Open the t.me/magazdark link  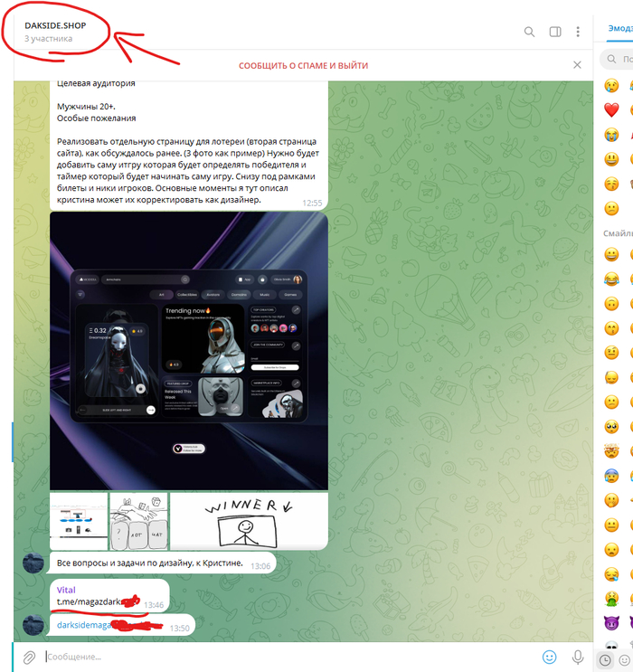(x=89, y=602)
